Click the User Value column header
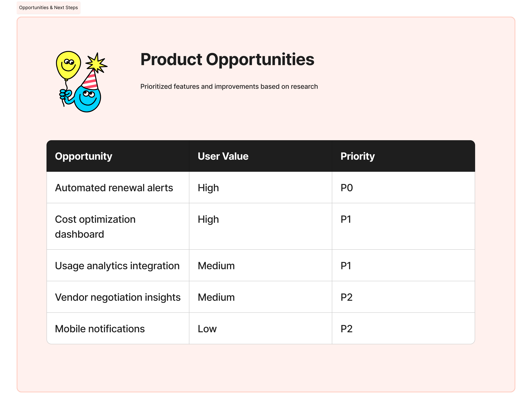The width and height of the screenshot is (532, 409). 223,156
